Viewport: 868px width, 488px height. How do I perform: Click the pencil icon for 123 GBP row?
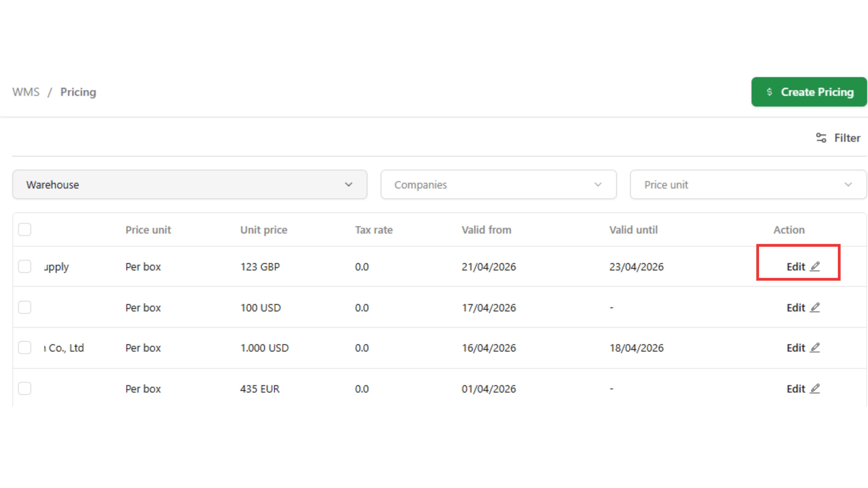[x=815, y=266]
